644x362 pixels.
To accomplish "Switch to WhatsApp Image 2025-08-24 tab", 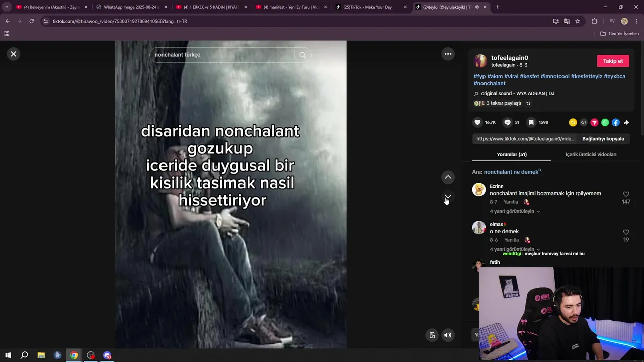I will tap(131, 7).
